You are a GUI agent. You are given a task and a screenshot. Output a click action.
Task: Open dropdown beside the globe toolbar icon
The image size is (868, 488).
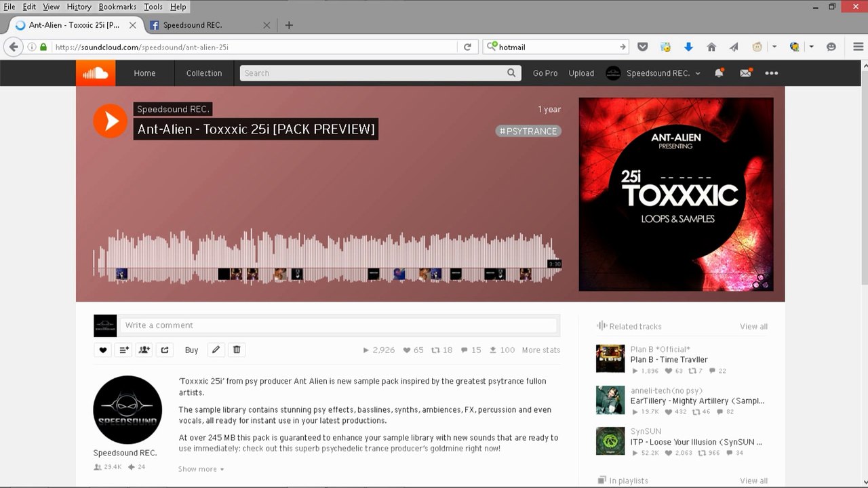pos(811,47)
